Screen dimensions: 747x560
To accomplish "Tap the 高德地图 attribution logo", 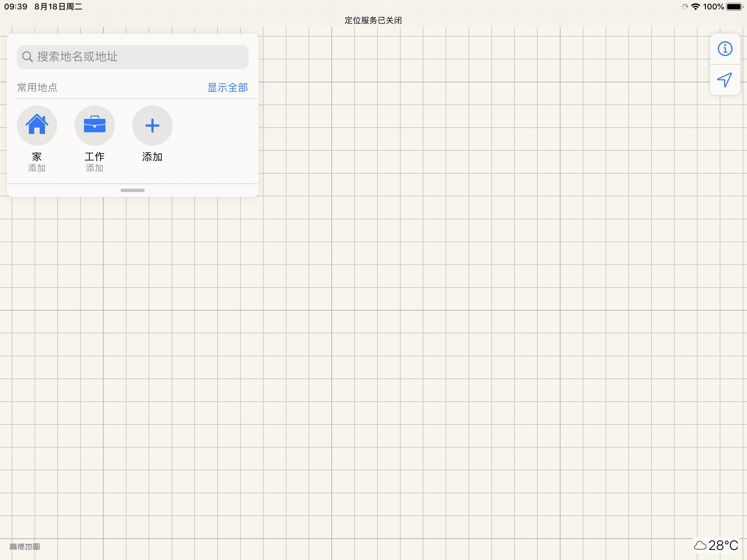I will [x=25, y=547].
